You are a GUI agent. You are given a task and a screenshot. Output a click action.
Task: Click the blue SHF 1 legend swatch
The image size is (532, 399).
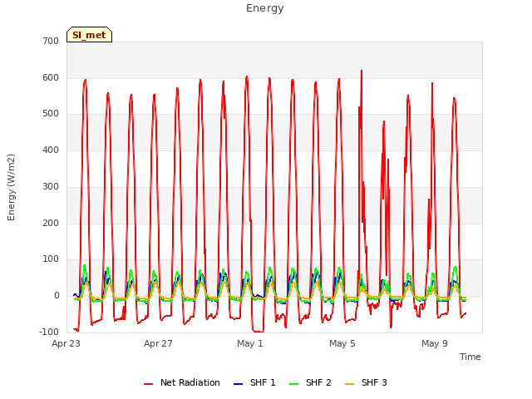coord(239,384)
